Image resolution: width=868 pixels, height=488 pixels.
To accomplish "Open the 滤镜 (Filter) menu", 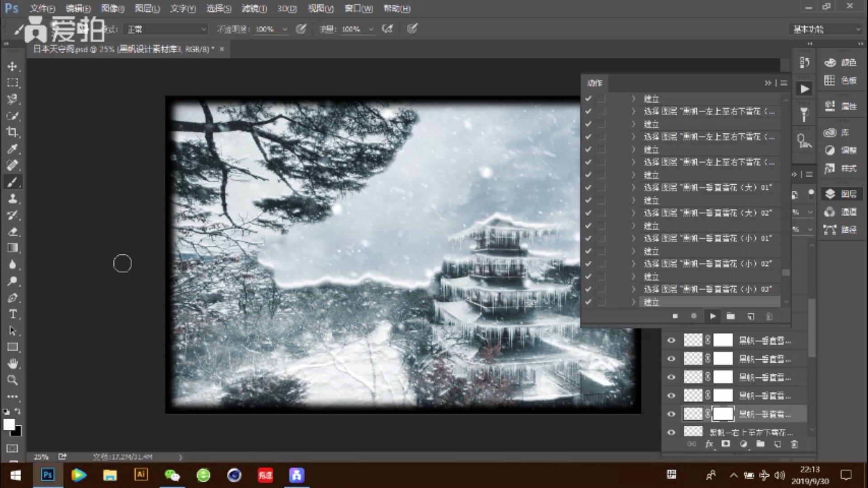I will coord(254,9).
